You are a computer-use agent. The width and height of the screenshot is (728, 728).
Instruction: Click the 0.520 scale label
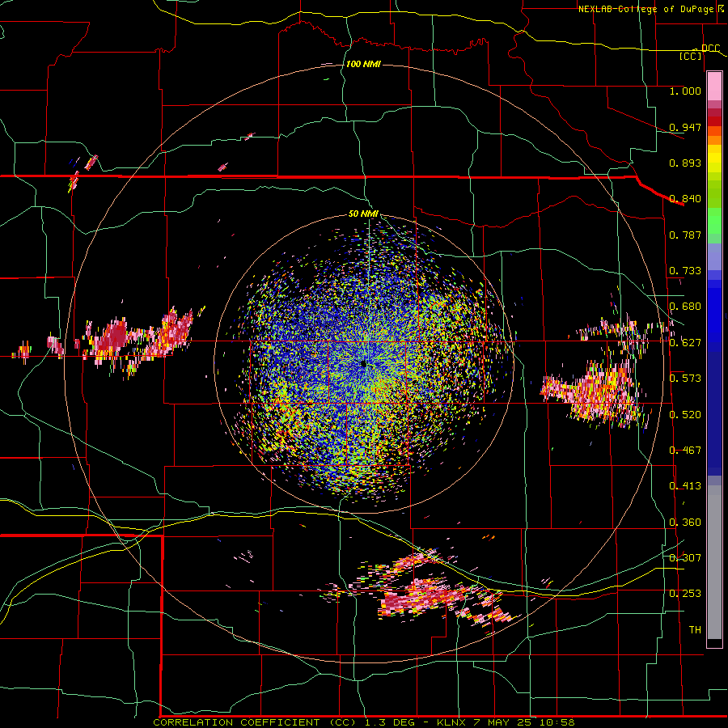tap(685, 414)
